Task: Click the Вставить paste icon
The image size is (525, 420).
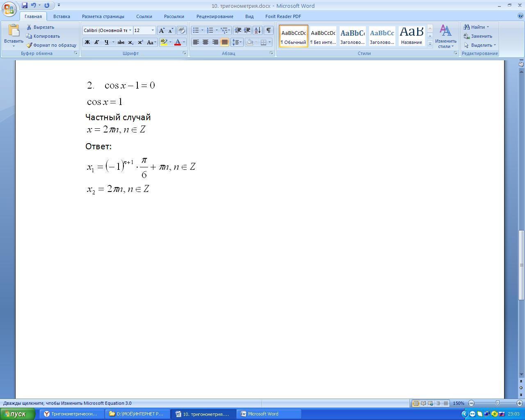Action: point(14,31)
